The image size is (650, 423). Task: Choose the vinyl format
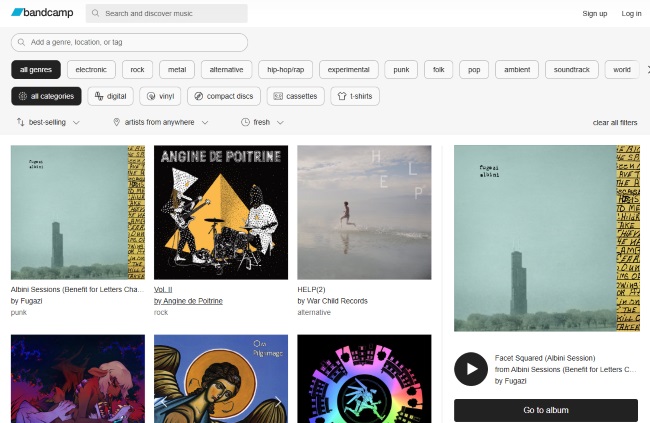click(160, 96)
